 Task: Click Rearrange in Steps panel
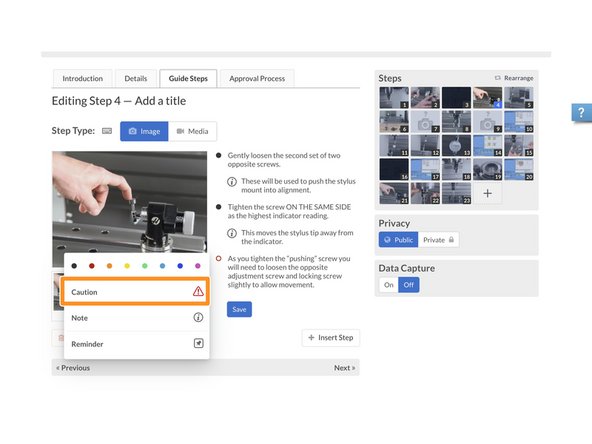coord(514,78)
